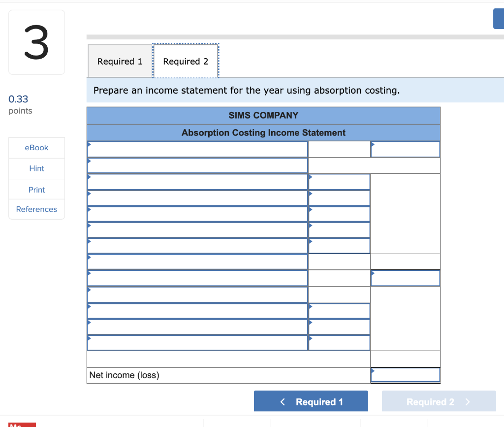This screenshot has width=504, height=427.
Task: Open the first row label dropdown under the statement header
Action: pyautogui.click(x=197, y=150)
